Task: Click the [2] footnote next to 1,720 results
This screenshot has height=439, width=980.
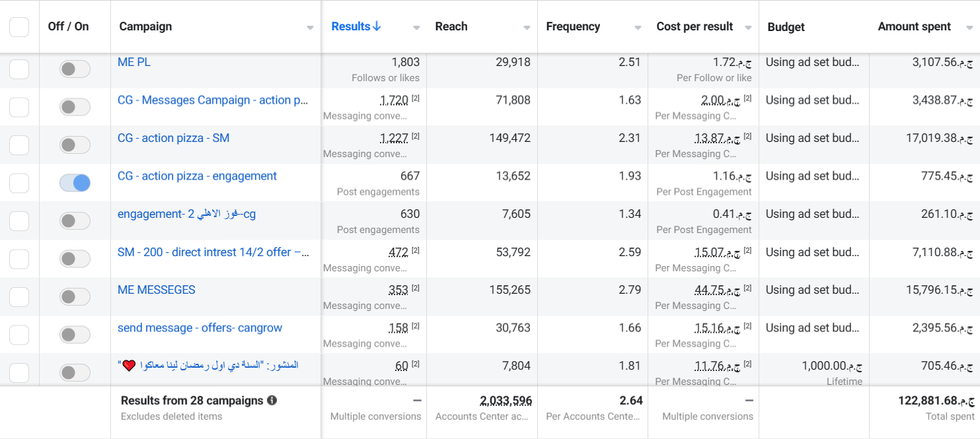Action: point(416,98)
